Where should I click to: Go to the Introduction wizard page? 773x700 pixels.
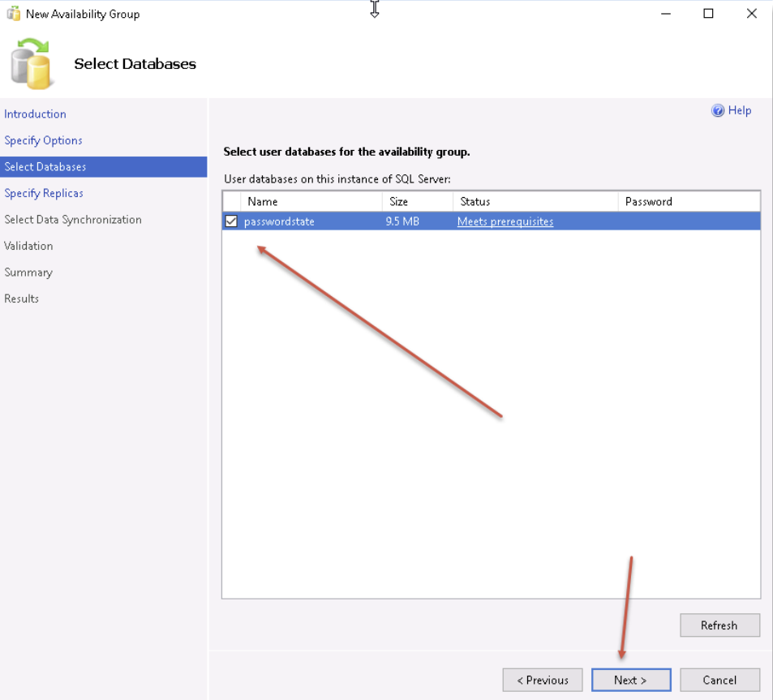(35, 114)
